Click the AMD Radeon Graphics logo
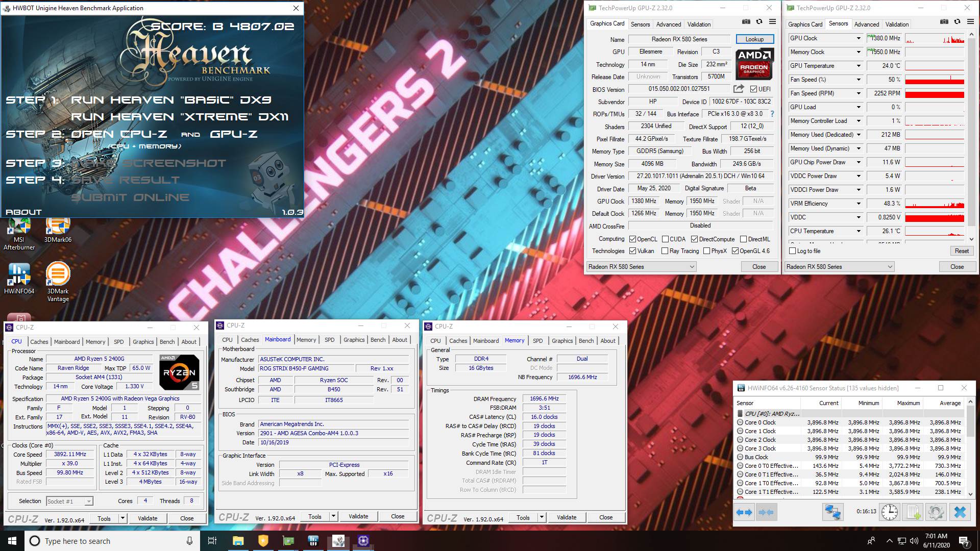Screen dimensions: 980x551 [754, 63]
